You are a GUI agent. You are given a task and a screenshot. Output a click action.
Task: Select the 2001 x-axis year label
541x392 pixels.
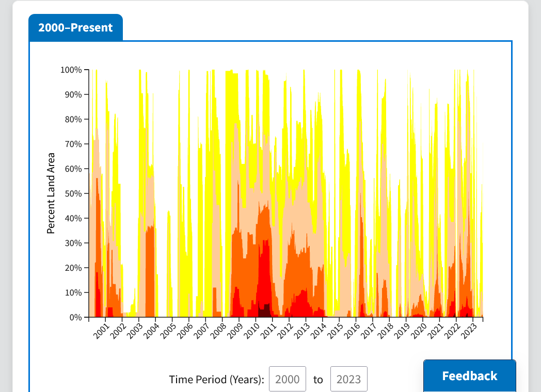(x=101, y=331)
